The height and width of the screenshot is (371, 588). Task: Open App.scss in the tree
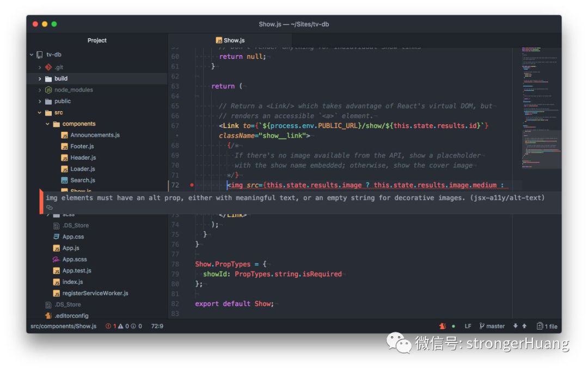(x=75, y=259)
